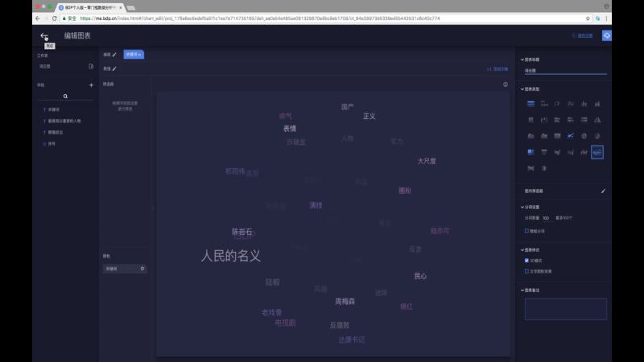Open the blue dimension field pill dropdown

pos(134,55)
